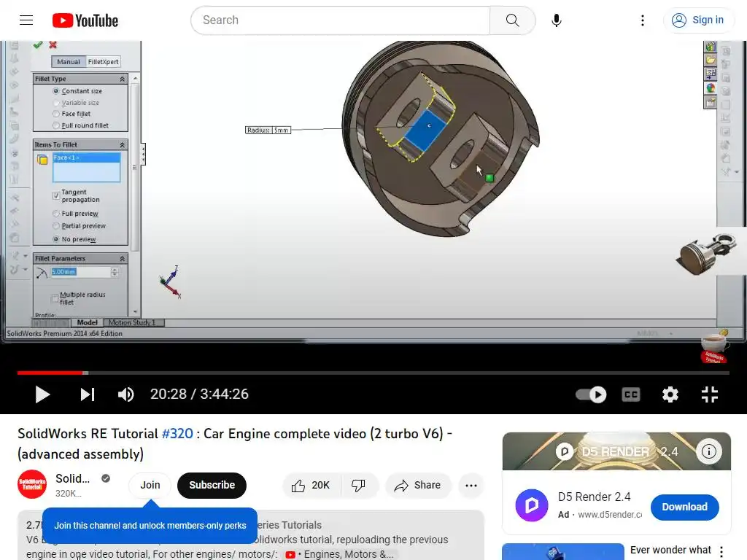
Task: Open Engines, Motors playlist link
Action: coord(339,554)
